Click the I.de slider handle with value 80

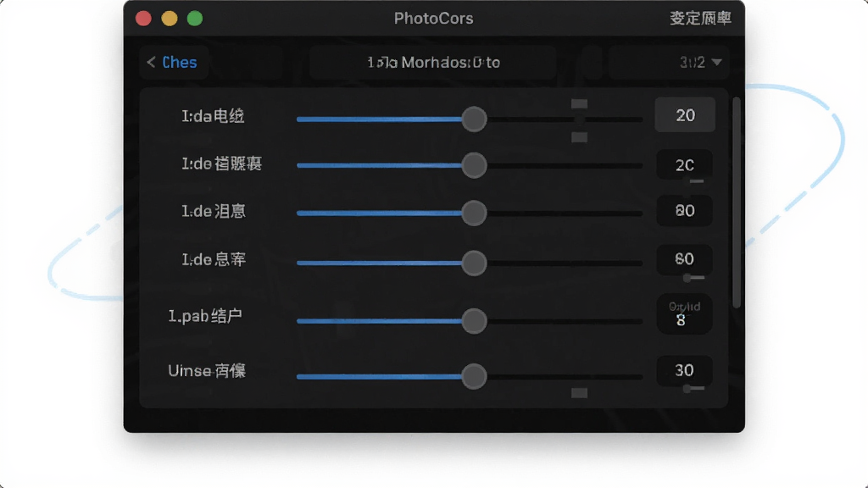(474, 213)
